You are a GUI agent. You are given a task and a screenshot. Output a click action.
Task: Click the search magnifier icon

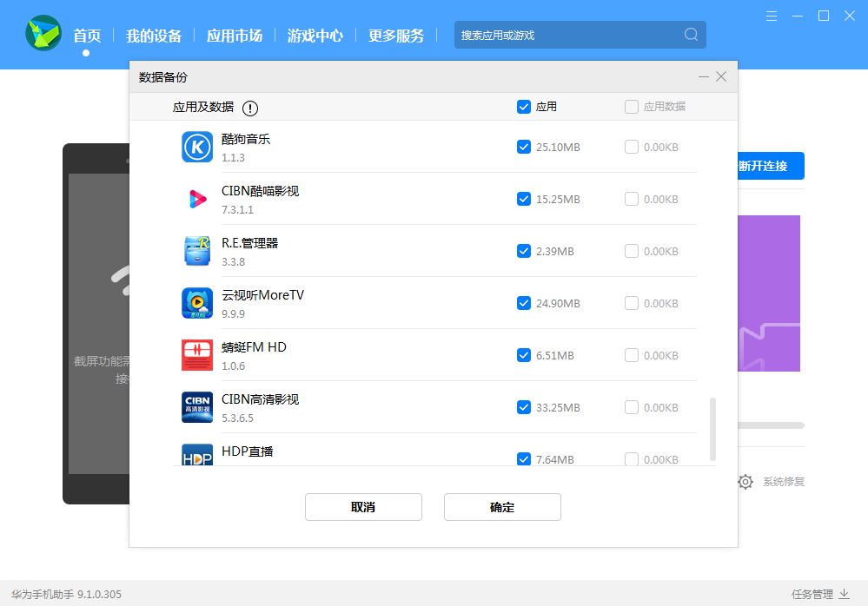(x=691, y=35)
